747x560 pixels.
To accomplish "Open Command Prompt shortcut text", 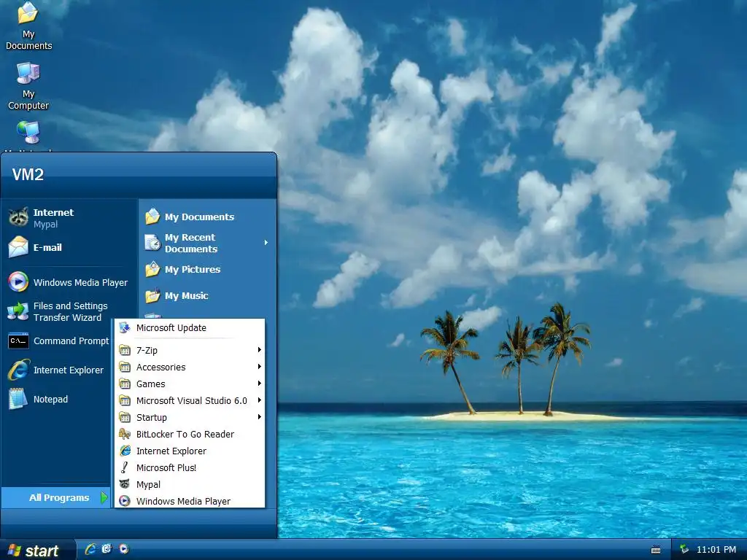I will point(71,341).
